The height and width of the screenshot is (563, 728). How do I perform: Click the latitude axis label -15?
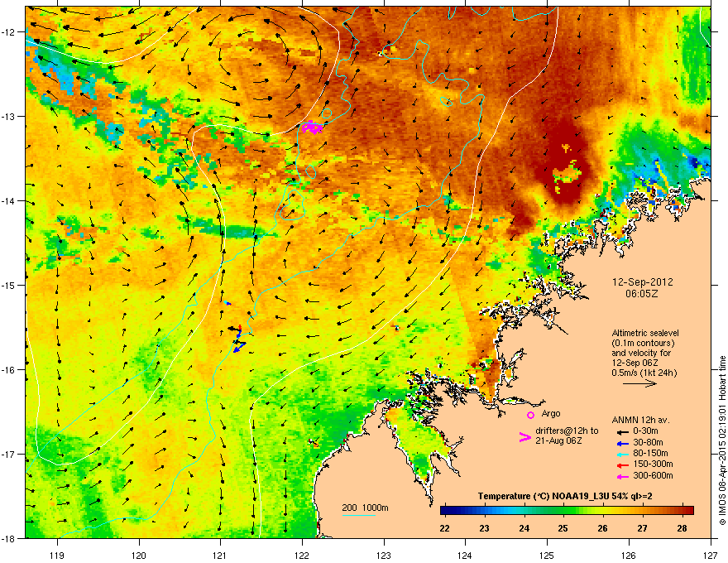[9, 285]
